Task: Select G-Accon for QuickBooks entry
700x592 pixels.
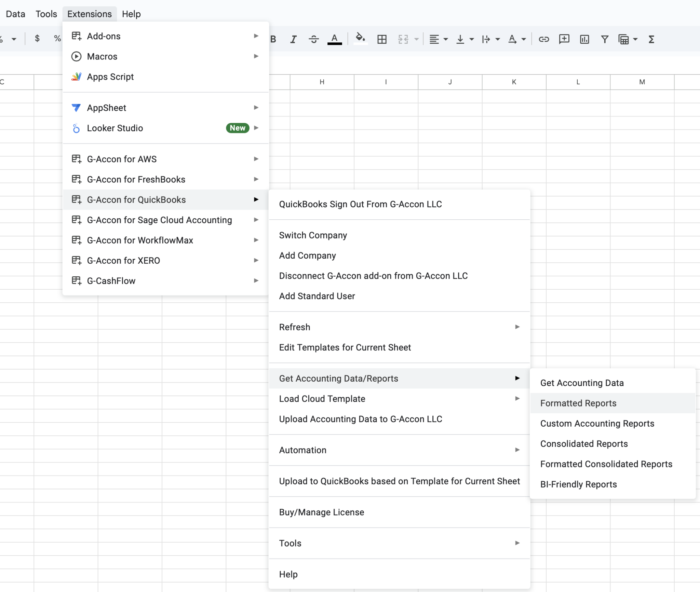Action: pyautogui.click(x=166, y=199)
